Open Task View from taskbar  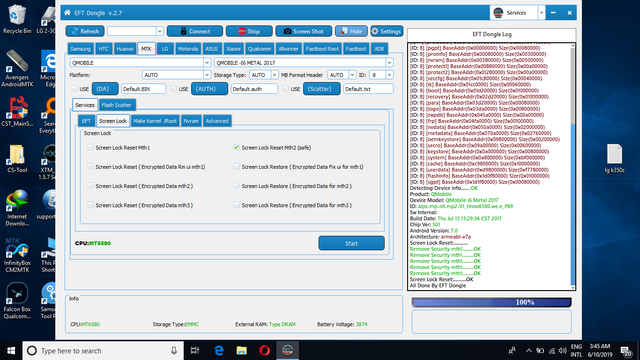coord(195,351)
